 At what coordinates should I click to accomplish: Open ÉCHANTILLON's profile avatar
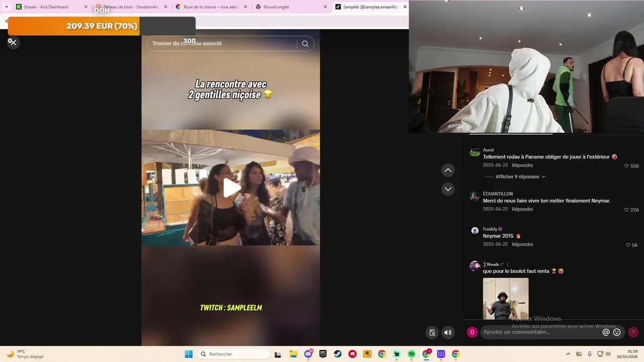tap(474, 196)
